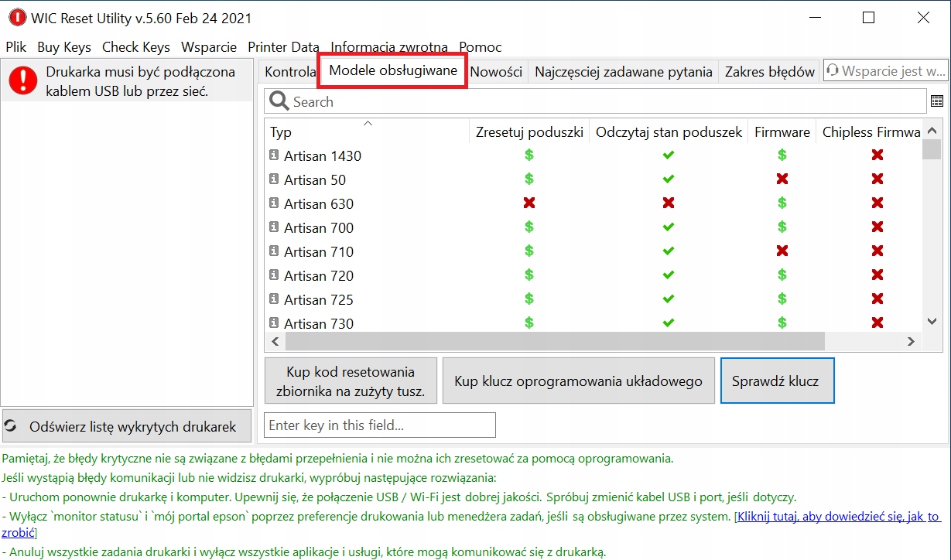Switch to the Najczęściej zadawane pytania tab
The width and height of the screenshot is (951, 560).
pos(623,72)
